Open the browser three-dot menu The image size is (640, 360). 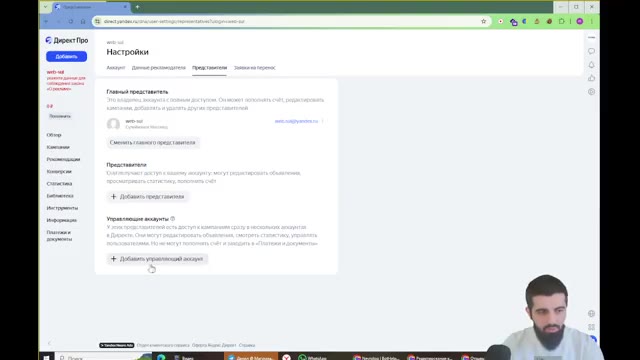click(x=591, y=21)
